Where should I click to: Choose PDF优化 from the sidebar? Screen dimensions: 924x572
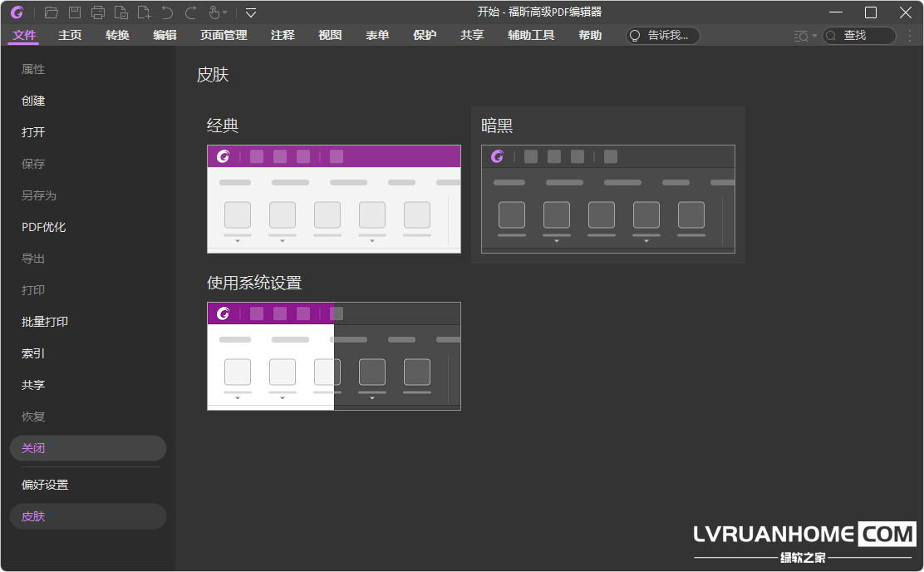click(x=43, y=227)
